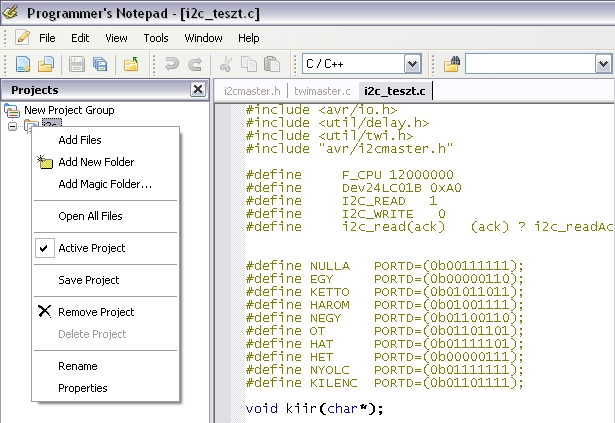Switch to the i2cmaster.h tab

tap(252, 91)
